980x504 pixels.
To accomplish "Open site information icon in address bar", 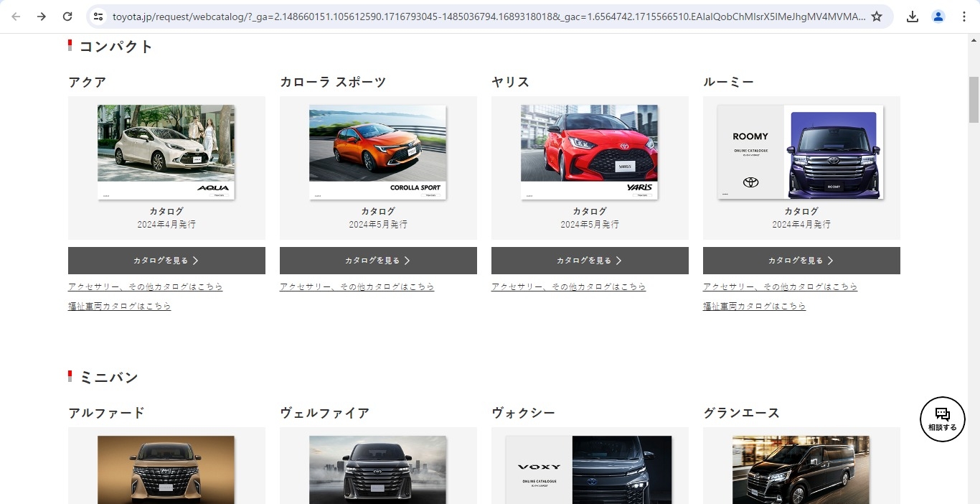I will (99, 17).
